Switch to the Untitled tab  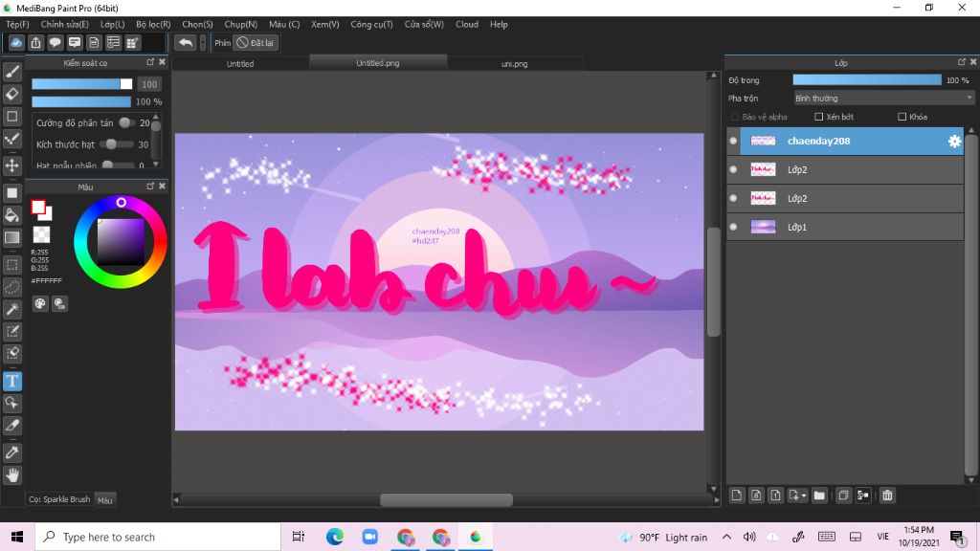coord(240,64)
